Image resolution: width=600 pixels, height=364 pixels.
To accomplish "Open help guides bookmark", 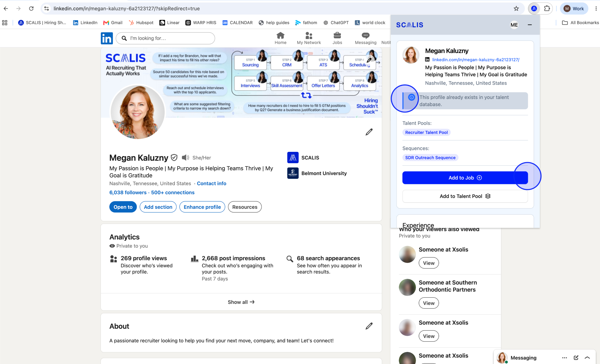I will [x=274, y=23].
